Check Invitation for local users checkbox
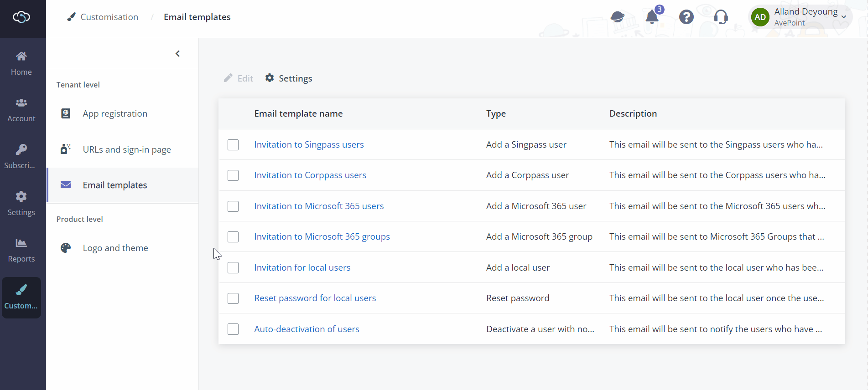The width and height of the screenshot is (868, 390). [x=233, y=267]
